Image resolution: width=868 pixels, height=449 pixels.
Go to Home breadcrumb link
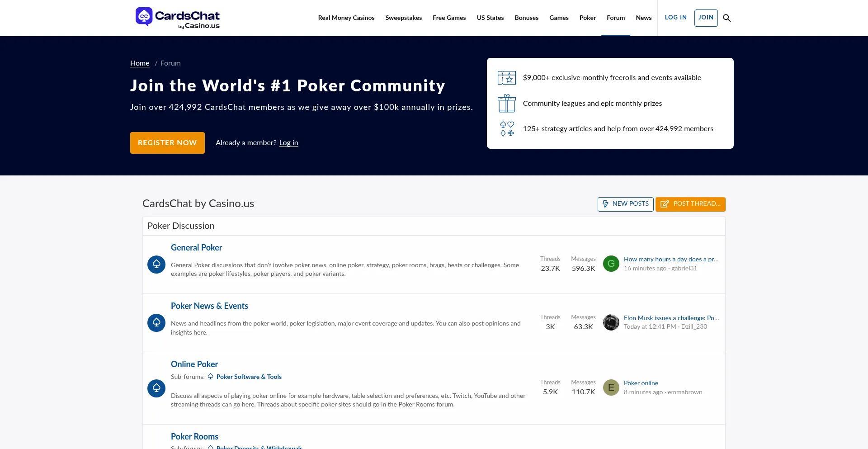[x=140, y=63]
